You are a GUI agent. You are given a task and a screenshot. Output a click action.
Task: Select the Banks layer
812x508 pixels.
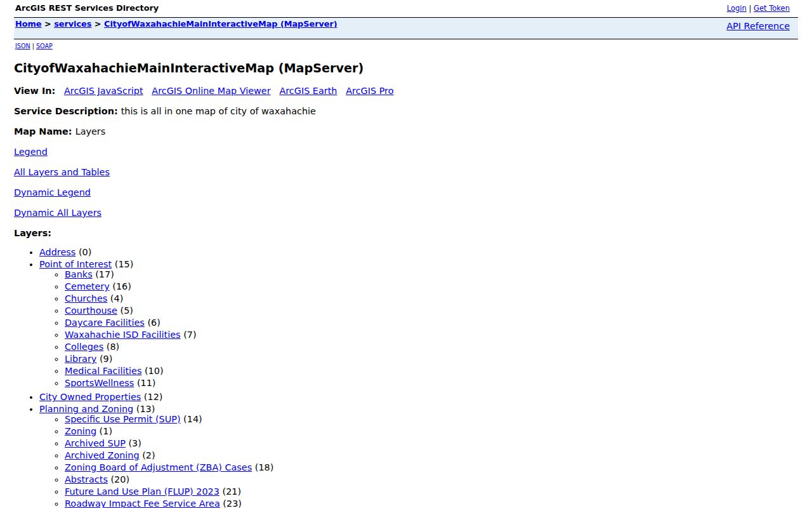79,274
